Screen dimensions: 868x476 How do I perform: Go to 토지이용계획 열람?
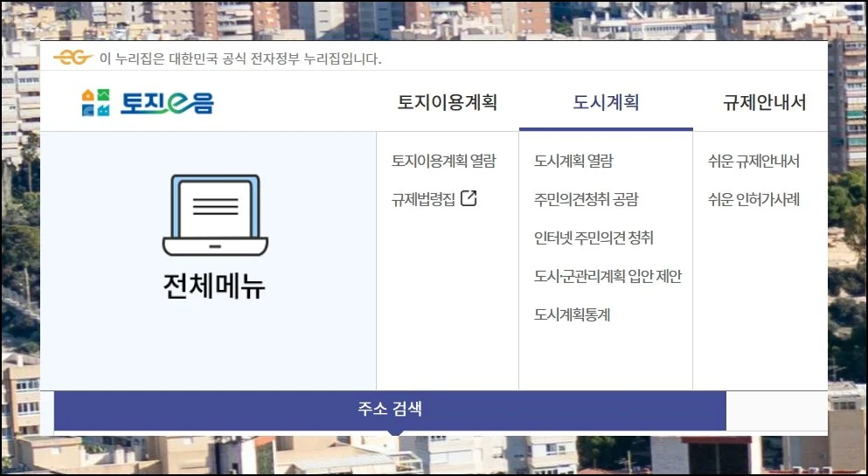click(x=443, y=161)
